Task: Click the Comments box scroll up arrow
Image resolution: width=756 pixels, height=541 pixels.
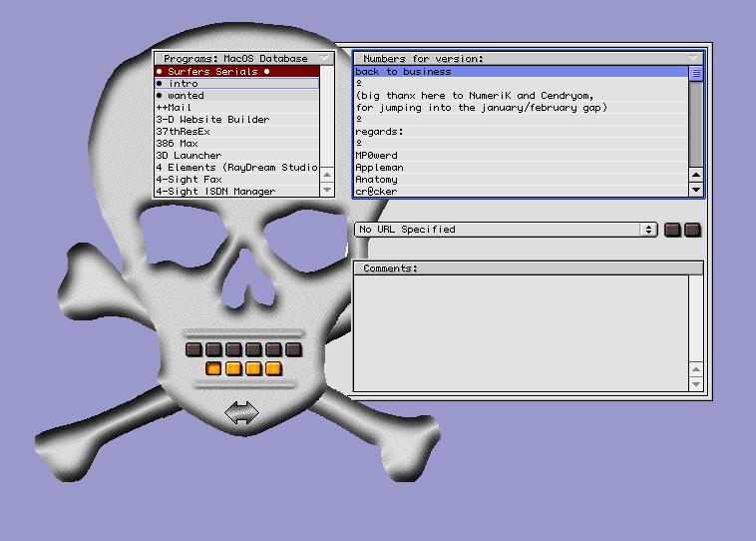Action: [696, 369]
